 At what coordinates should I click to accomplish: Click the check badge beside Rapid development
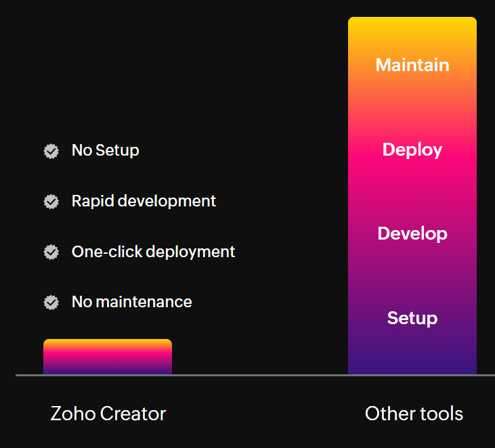click(x=51, y=202)
